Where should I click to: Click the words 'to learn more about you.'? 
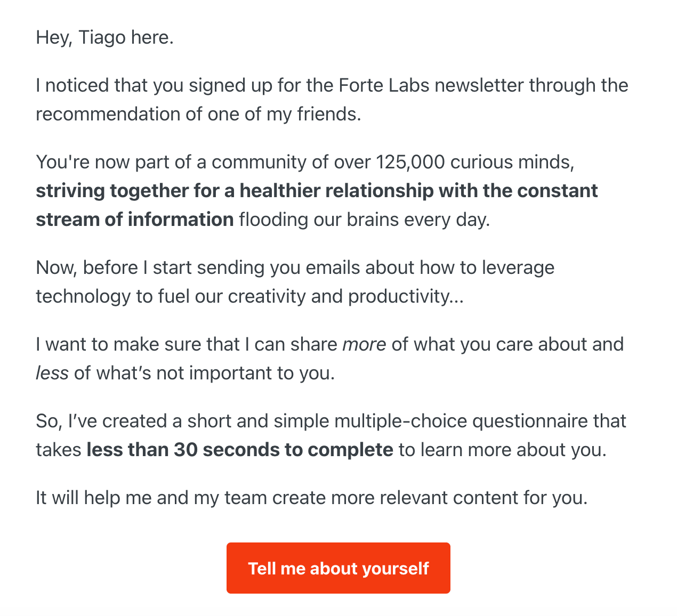pos(503,450)
